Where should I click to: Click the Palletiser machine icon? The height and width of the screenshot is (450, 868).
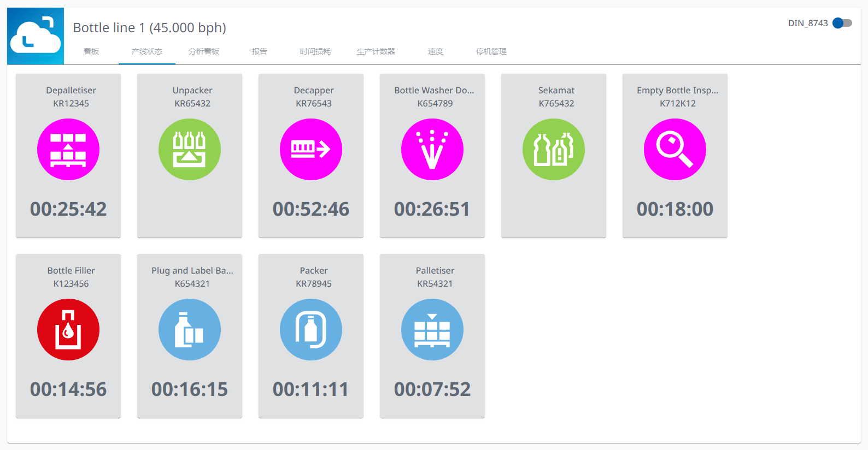point(432,329)
